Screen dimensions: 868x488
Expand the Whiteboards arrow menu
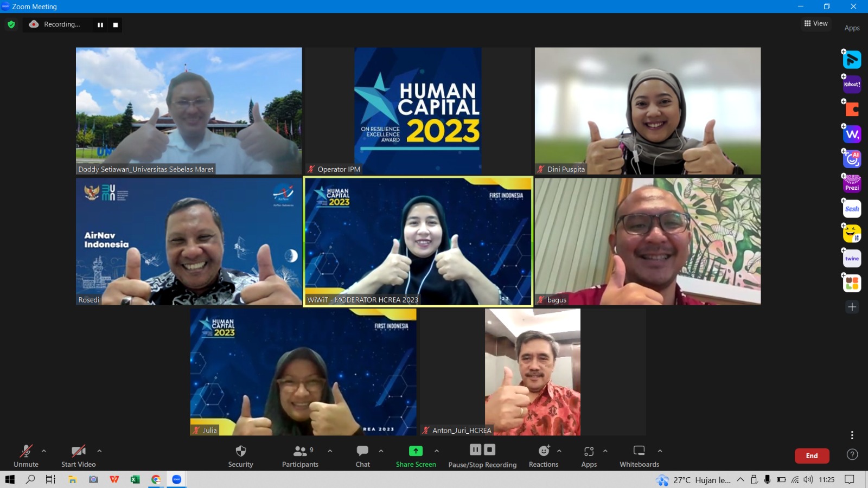tap(660, 451)
